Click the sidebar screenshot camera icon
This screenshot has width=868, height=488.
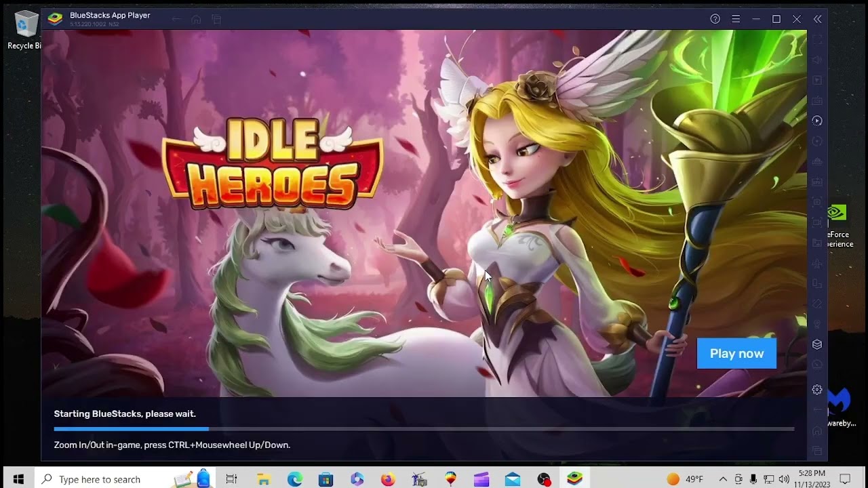[817, 202]
